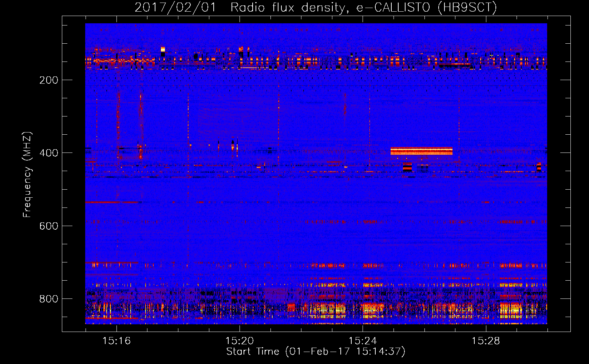The width and height of the screenshot is (589, 364).
Task: Click the 800 frequency tick label
Action: [49, 299]
